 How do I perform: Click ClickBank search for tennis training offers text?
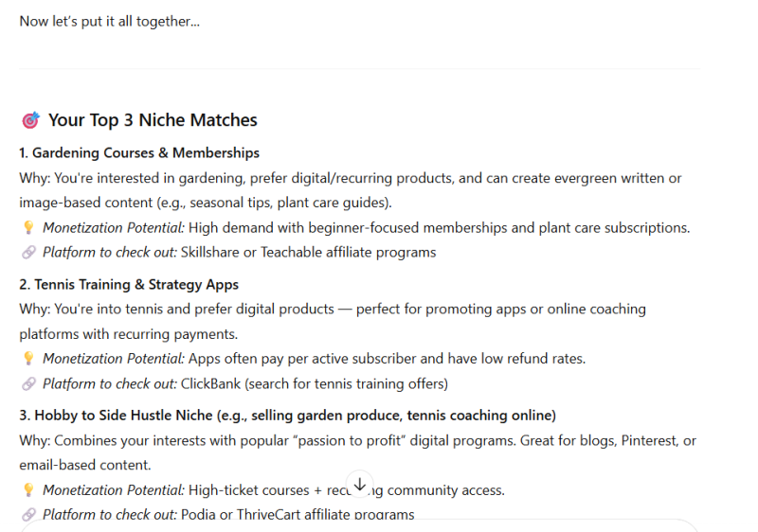click(x=315, y=383)
